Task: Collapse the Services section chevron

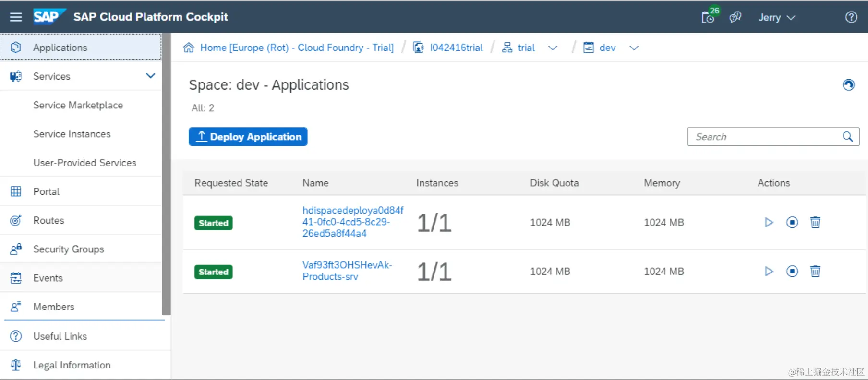Action: pos(150,76)
